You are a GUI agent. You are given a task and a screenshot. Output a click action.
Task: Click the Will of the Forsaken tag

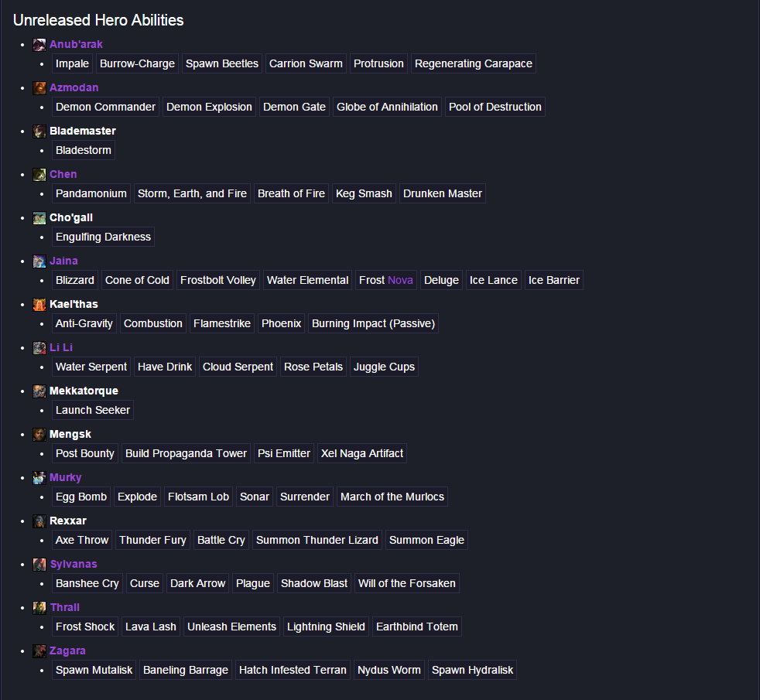[407, 583]
